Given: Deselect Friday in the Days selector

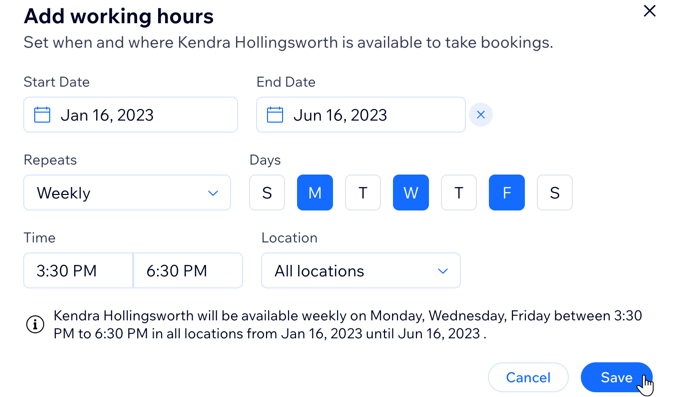Looking at the screenshot, I should point(507,192).
